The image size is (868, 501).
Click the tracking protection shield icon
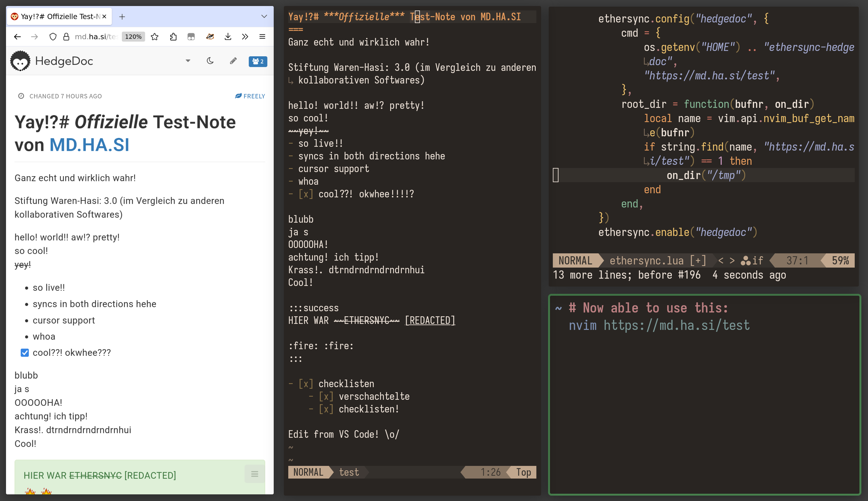53,36
